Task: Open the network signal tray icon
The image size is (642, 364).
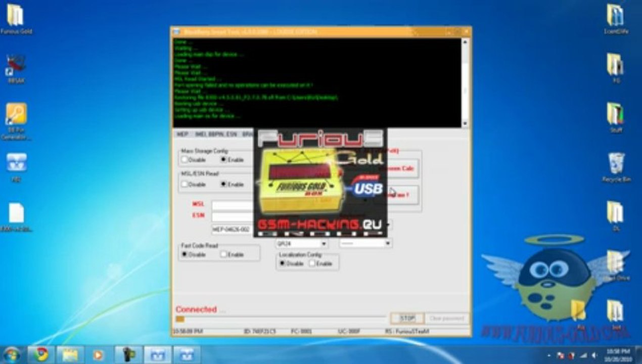Action: click(x=583, y=355)
